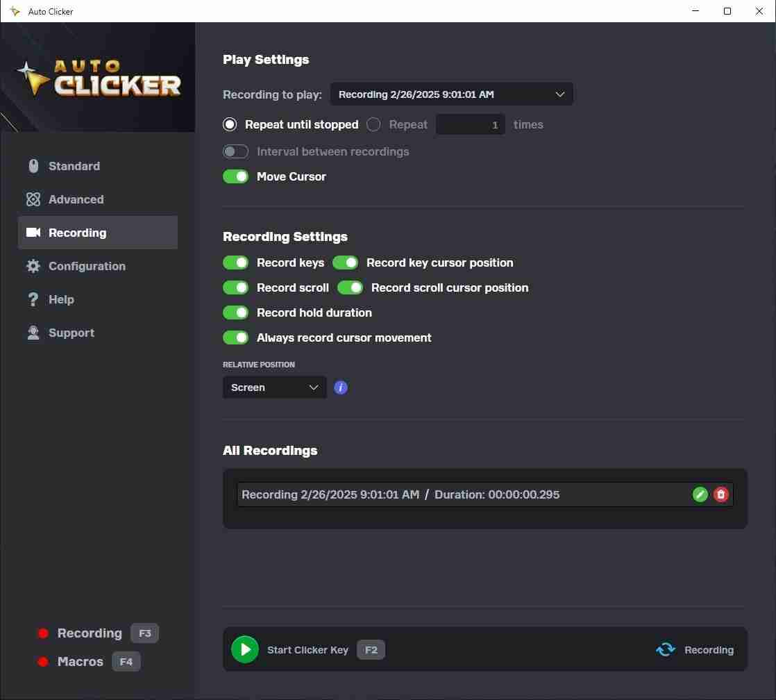Click the blue info icon beside Screen
This screenshot has height=700, width=776.
(x=340, y=387)
